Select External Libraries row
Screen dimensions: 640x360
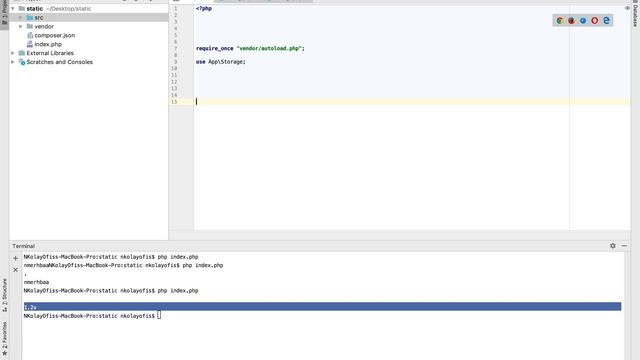click(x=89, y=53)
